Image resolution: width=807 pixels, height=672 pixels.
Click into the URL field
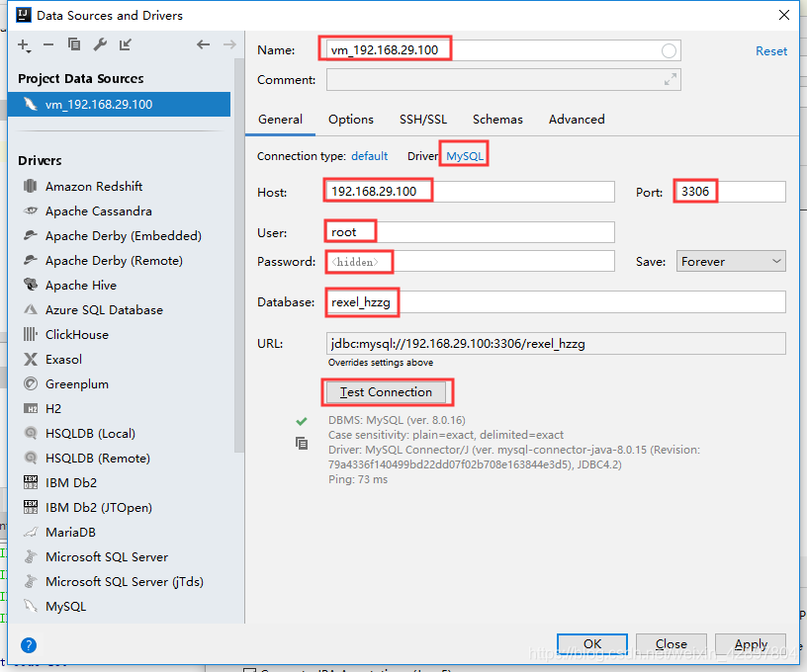[x=556, y=344]
